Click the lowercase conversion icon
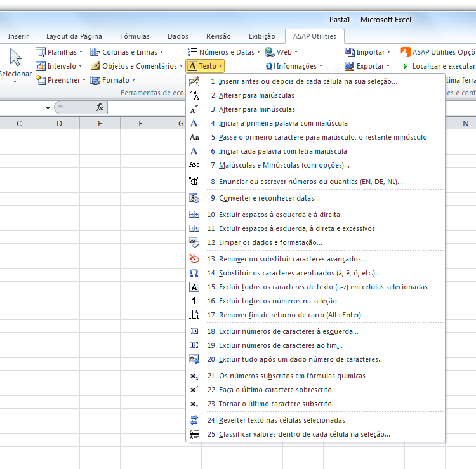 [194, 109]
